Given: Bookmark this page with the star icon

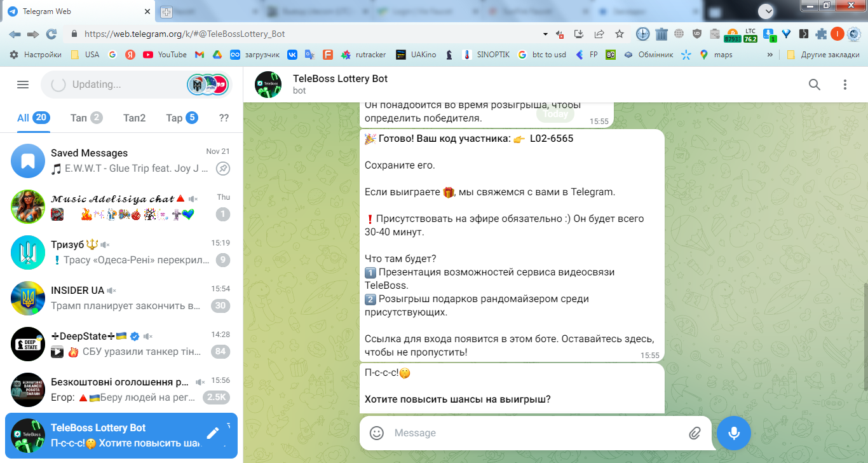Looking at the screenshot, I should 620,34.
